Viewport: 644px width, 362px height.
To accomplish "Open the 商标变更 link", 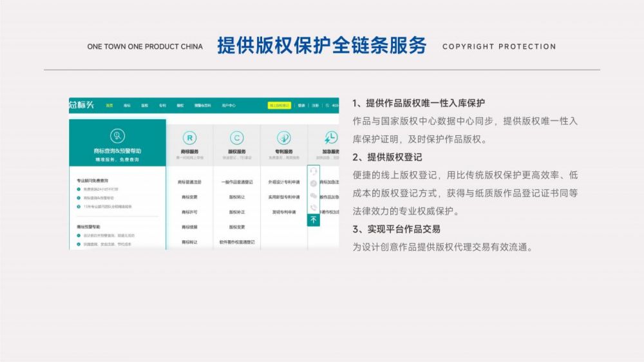I will [189, 197].
